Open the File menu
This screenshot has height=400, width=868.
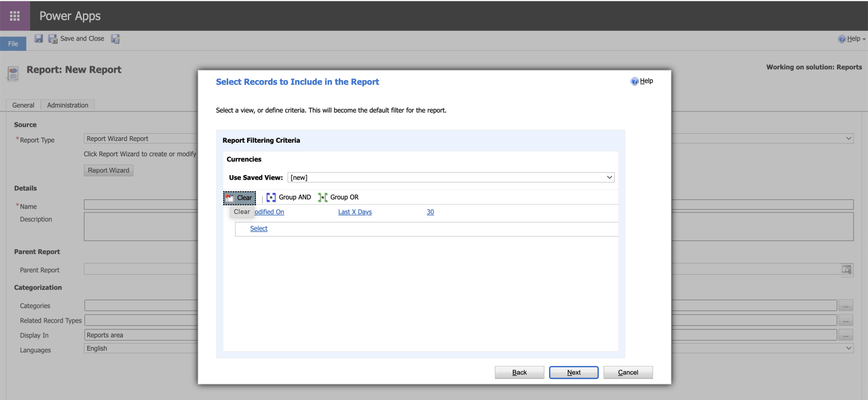click(13, 43)
